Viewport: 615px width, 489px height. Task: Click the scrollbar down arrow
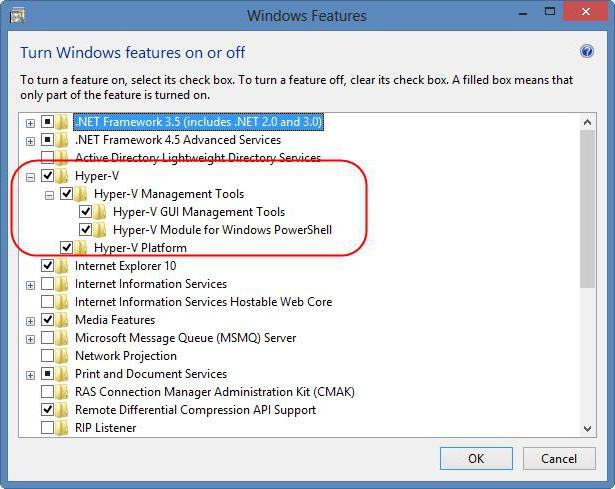588,428
